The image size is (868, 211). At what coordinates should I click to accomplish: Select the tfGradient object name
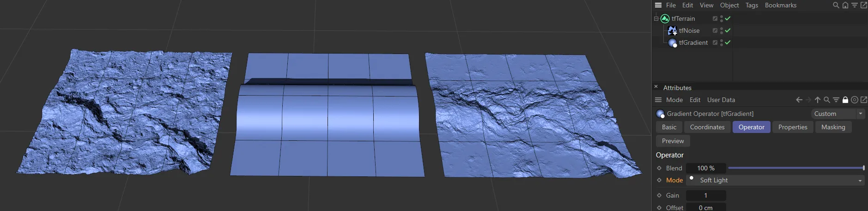(693, 42)
